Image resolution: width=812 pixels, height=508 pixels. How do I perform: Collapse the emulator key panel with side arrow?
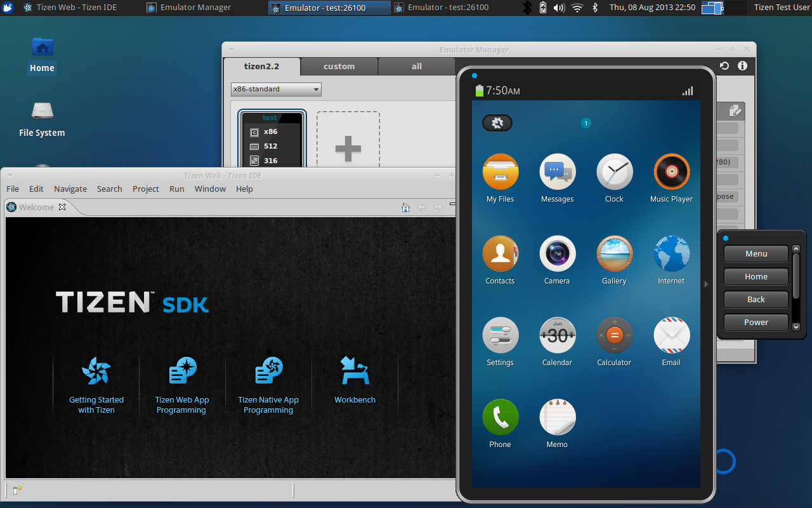point(706,284)
